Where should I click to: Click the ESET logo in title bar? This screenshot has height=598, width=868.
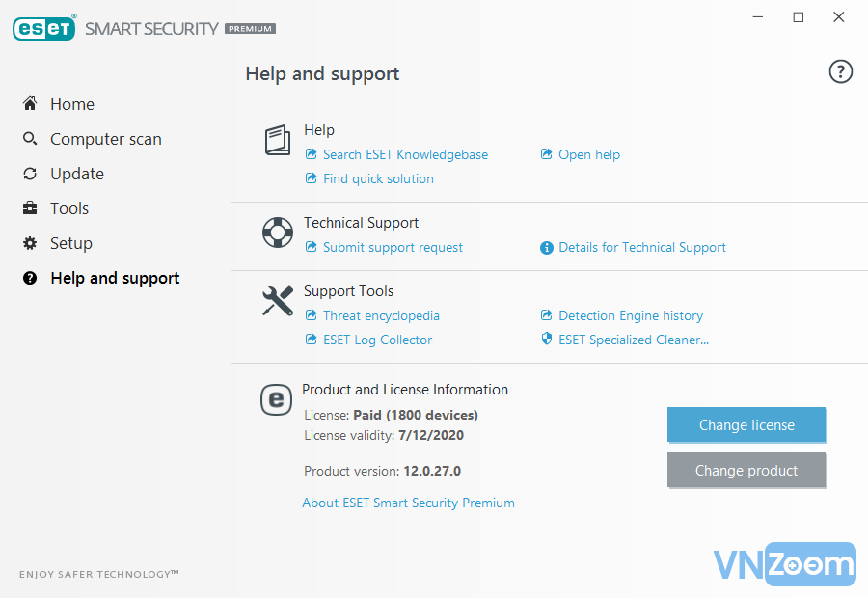coord(43,28)
